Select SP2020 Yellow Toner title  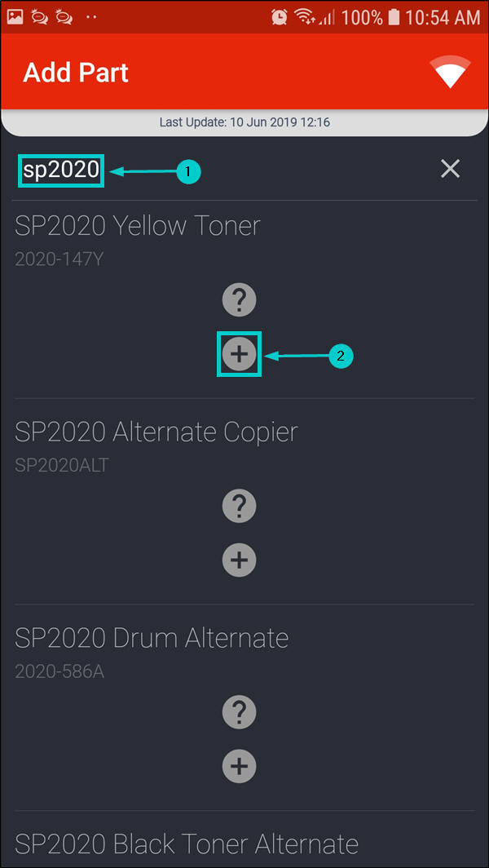click(138, 225)
